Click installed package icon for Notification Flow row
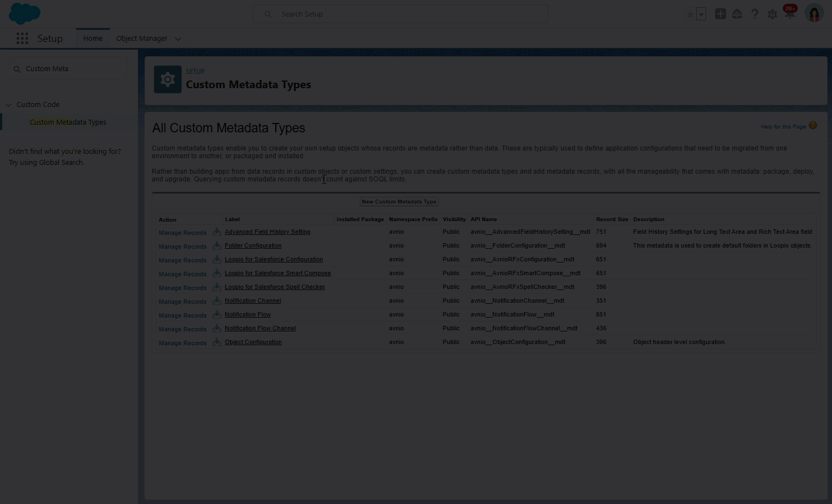The image size is (832, 504). [217, 314]
